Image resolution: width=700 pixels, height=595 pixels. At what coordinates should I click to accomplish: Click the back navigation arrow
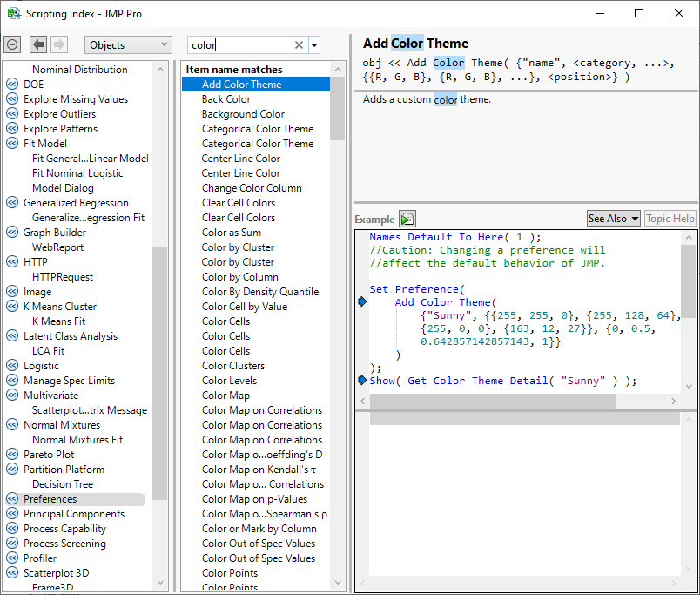pyautogui.click(x=38, y=44)
